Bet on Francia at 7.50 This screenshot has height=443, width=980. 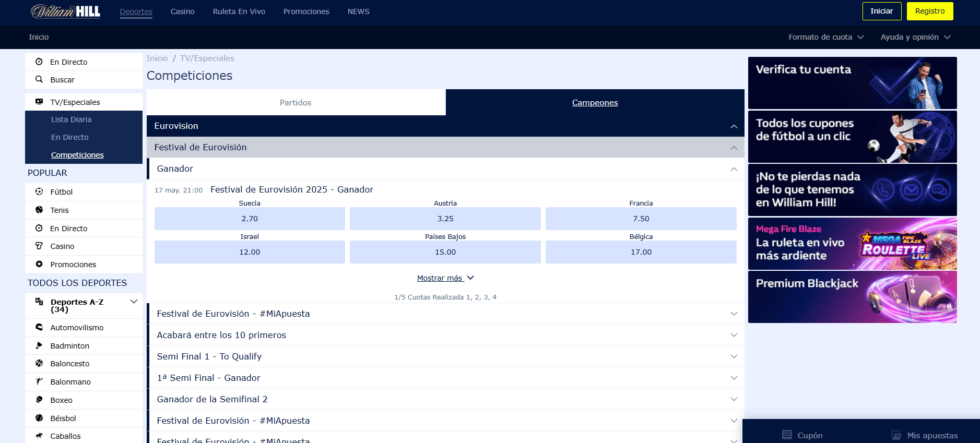[641, 219]
